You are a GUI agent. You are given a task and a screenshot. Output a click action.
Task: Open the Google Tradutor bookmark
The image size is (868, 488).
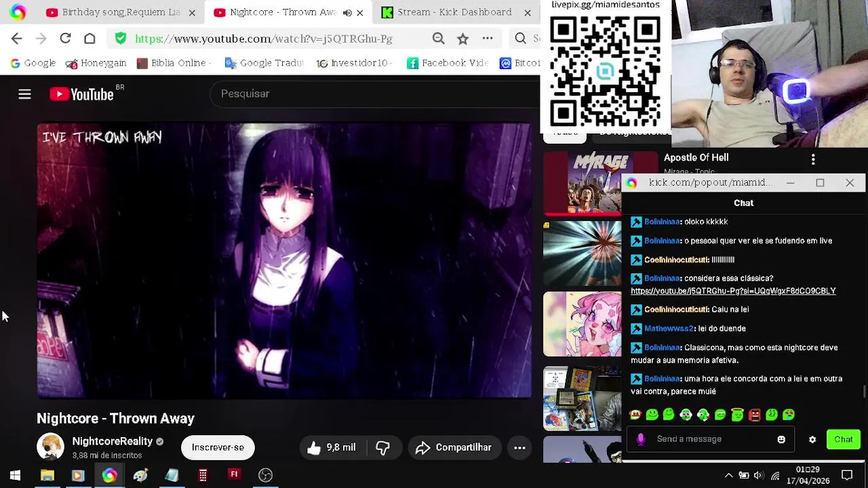[x=264, y=63]
